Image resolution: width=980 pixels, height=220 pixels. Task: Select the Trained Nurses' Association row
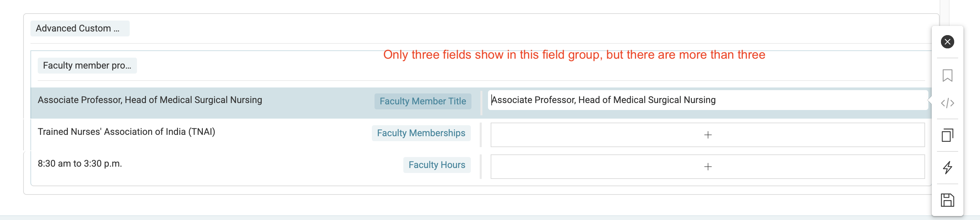pyautogui.click(x=126, y=132)
